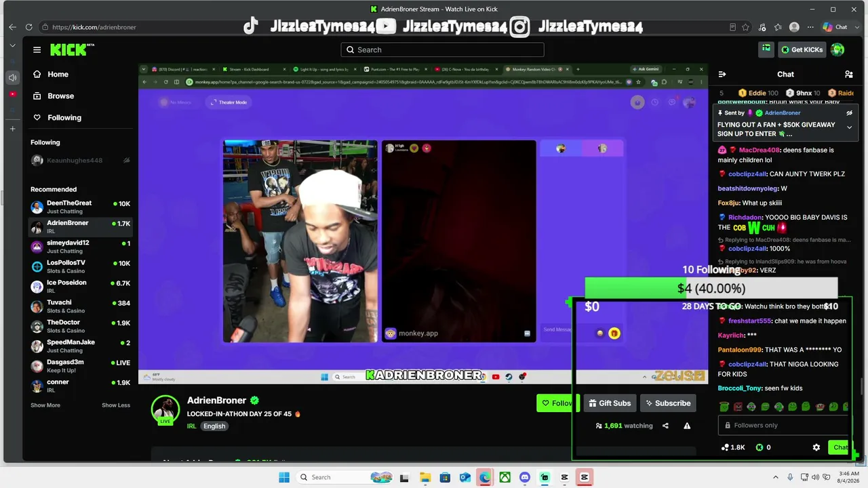Click the English language tag

point(214,426)
